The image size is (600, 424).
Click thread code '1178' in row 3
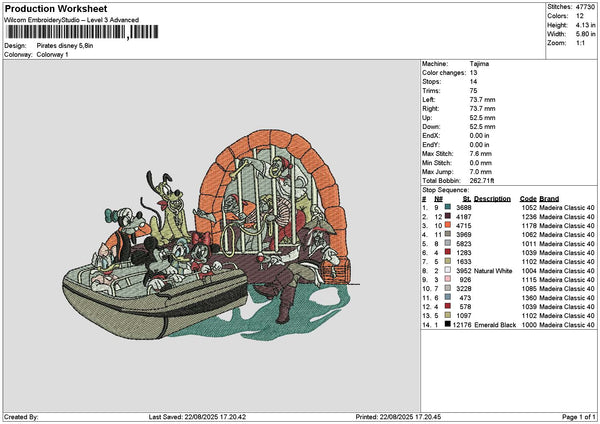[529, 225]
